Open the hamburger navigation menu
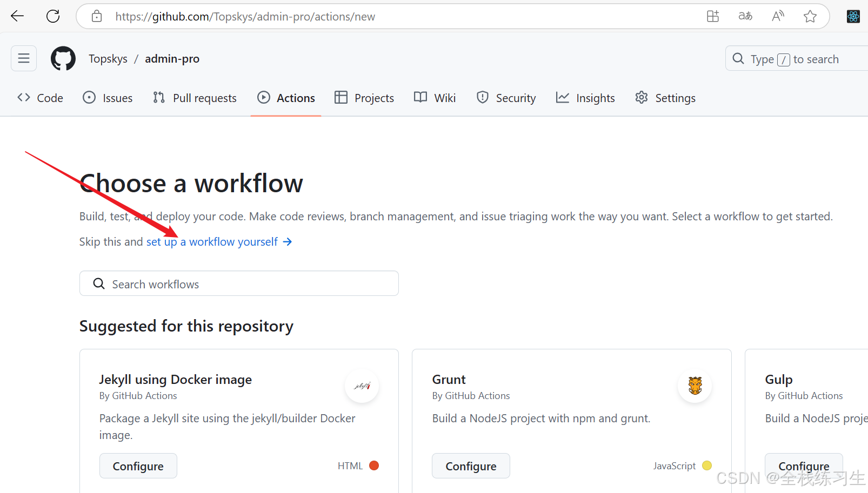This screenshot has height=493, width=868. (24, 58)
